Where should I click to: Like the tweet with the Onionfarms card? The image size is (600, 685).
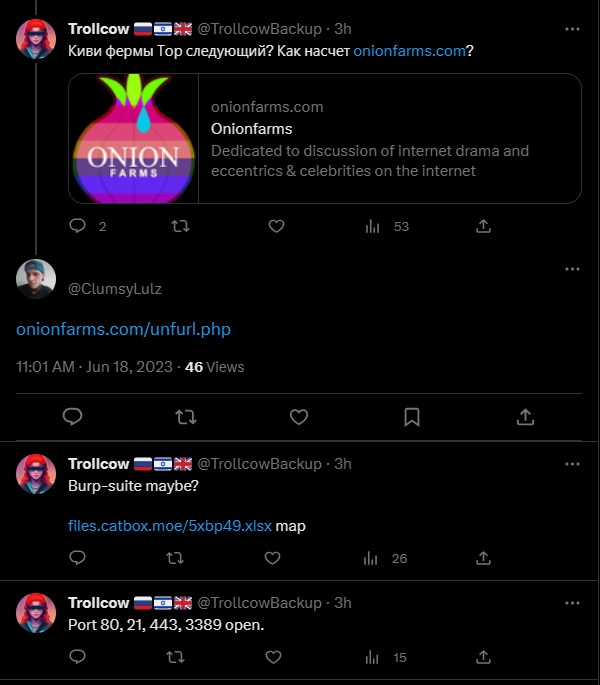click(x=277, y=227)
